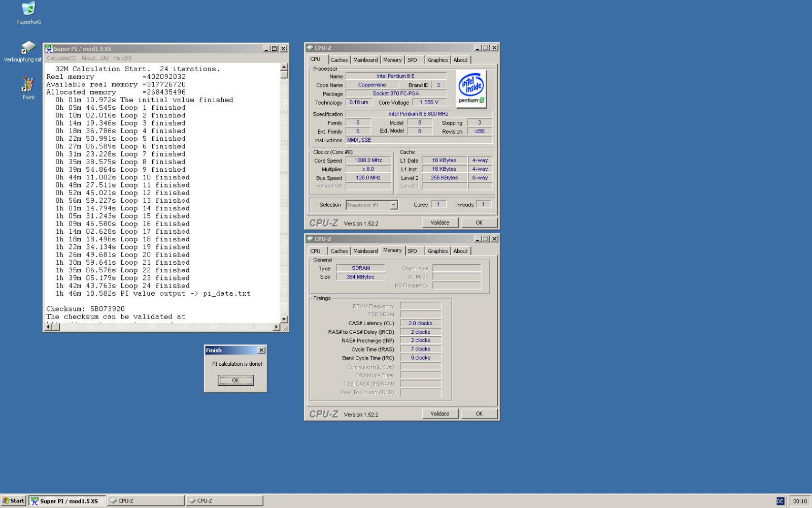Click the Super PI title bar icon
The height and width of the screenshot is (508, 812).
pyautogui.click(x=49, y=49)
